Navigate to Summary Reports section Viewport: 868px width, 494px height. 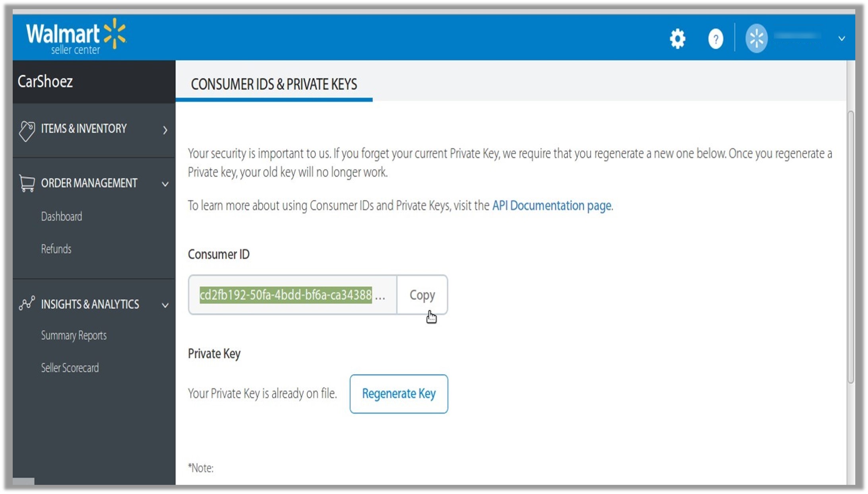pos(73,335)
